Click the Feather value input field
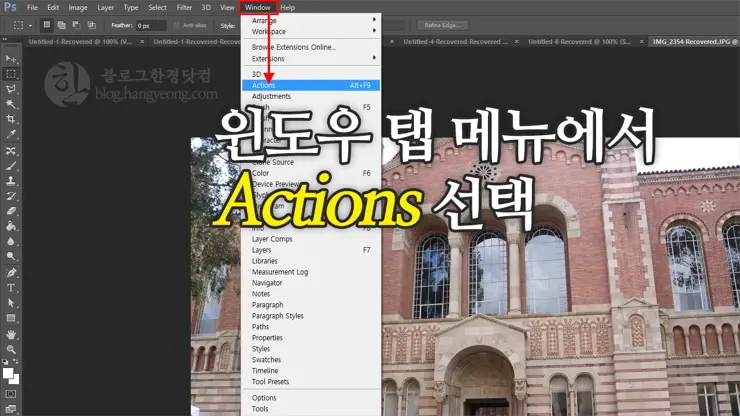Viewport: 740px width, 416px height. point(151,25)
